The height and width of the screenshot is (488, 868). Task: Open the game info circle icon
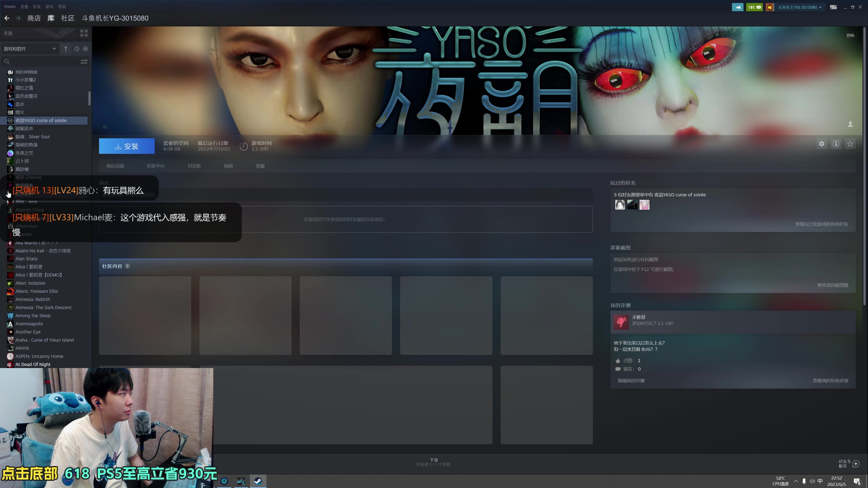(836, 144)
